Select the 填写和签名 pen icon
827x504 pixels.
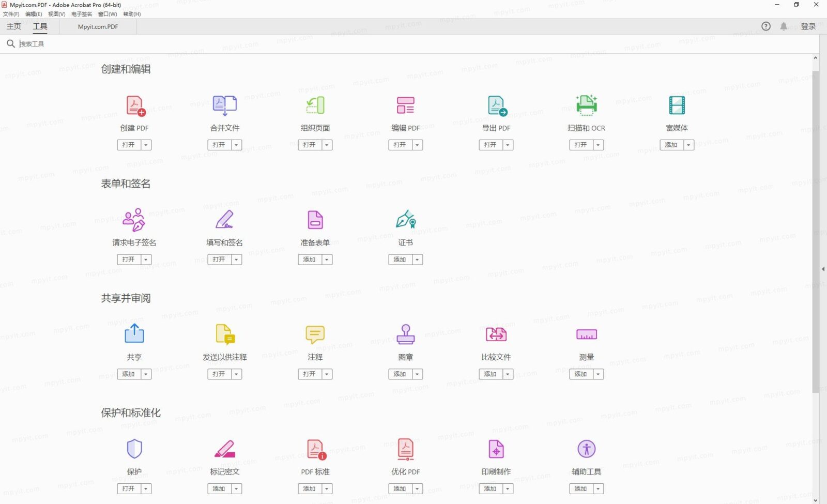tap(225, 220)
